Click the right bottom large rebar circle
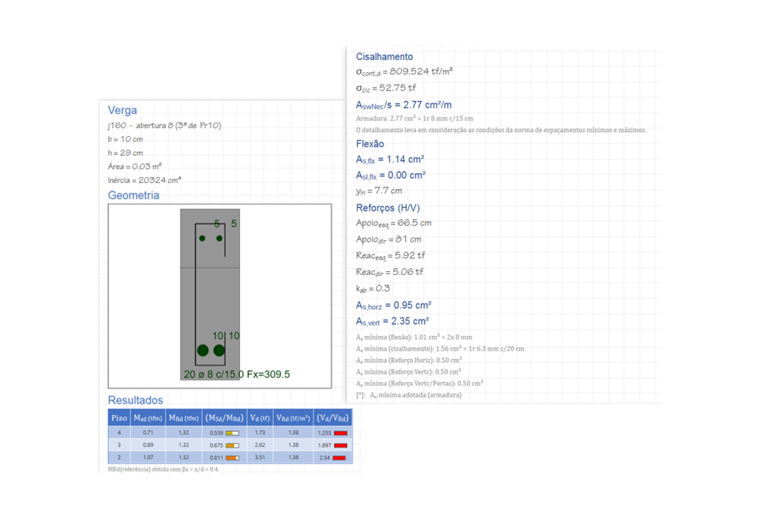Screen dimensions: 770x532 click(219, 350)
